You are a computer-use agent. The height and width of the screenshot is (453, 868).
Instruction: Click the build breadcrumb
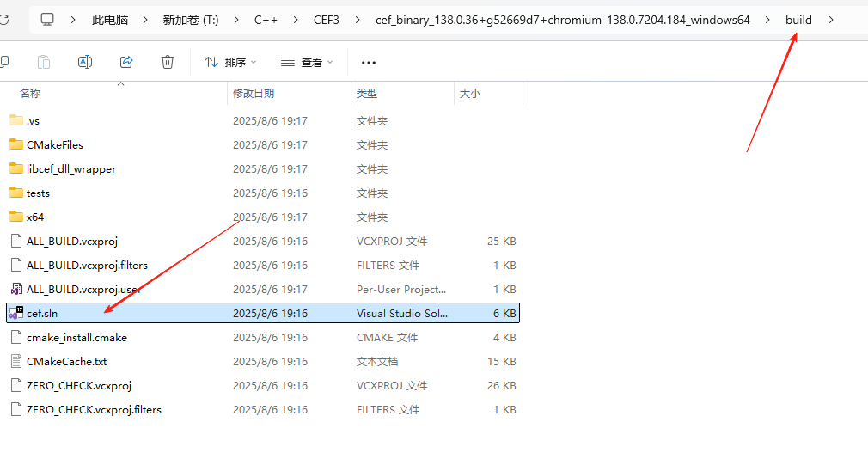pyautogui.click(x=798, y=20)
